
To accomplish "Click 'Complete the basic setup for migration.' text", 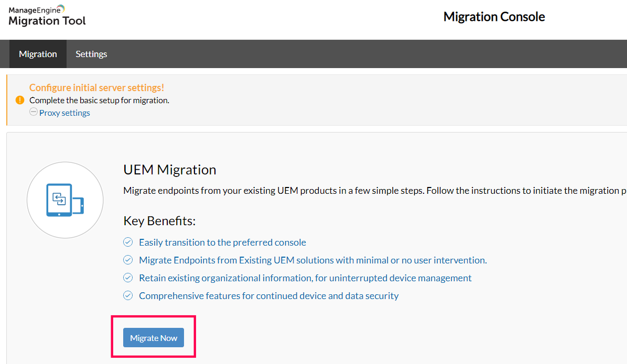I will pos(99,100).
